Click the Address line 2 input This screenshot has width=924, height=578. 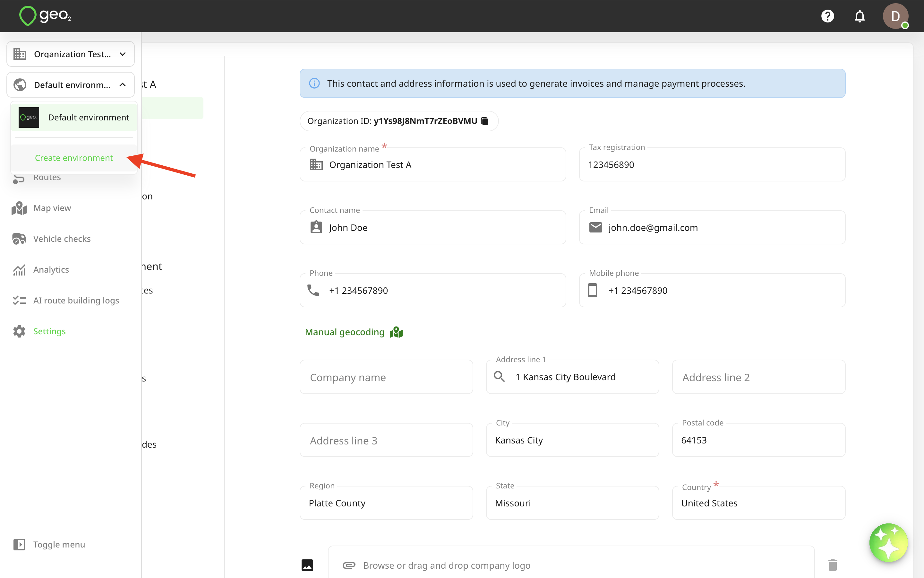click(759, 377)
